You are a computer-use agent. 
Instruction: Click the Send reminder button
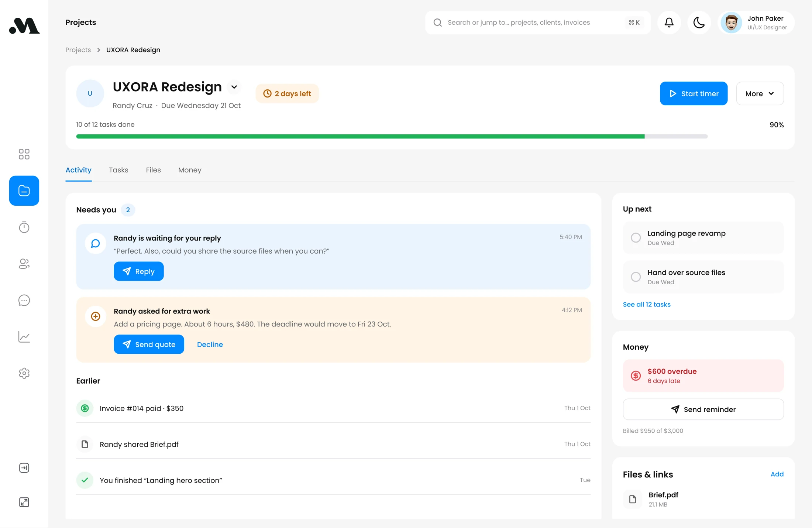703,409
